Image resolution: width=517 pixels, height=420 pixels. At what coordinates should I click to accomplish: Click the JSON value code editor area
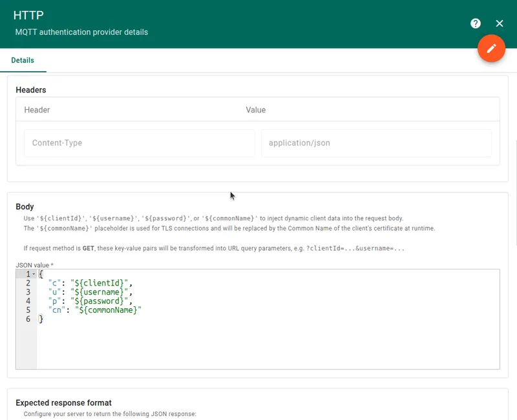point(257,319)
